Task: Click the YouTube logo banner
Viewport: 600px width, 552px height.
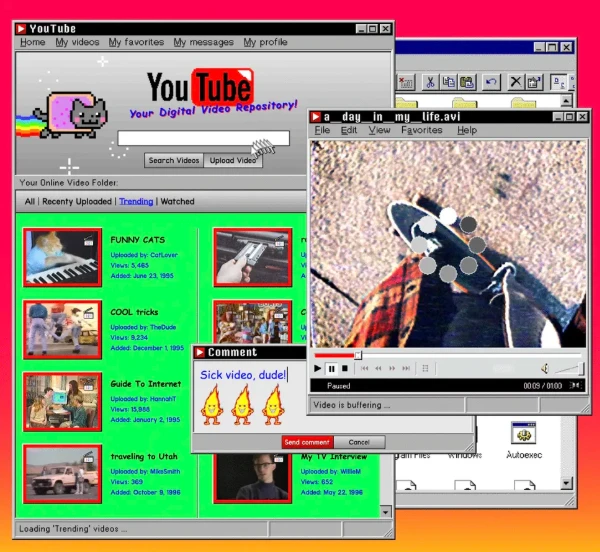Action: coord(201,87)
